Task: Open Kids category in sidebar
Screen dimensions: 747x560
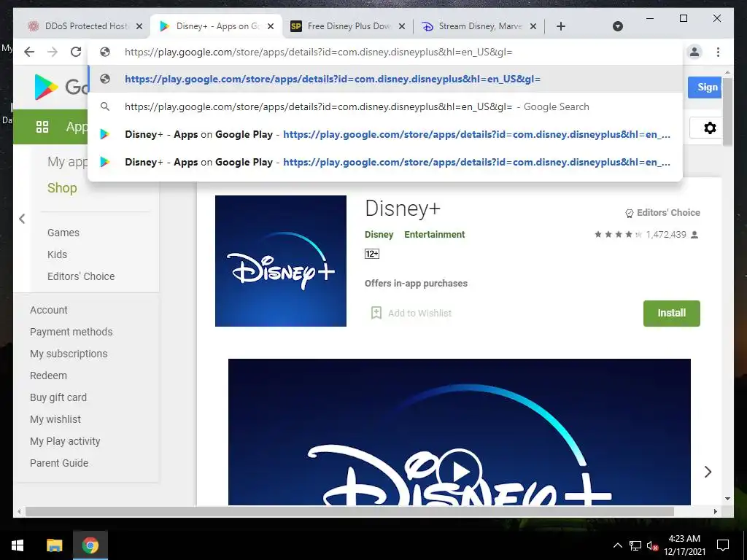Action: click(57, 254)
